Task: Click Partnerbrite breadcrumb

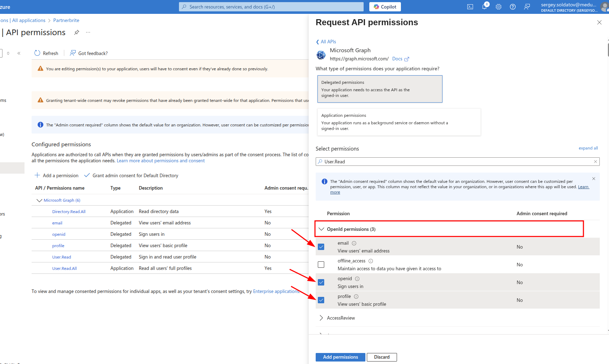Action: coord(66,20)
